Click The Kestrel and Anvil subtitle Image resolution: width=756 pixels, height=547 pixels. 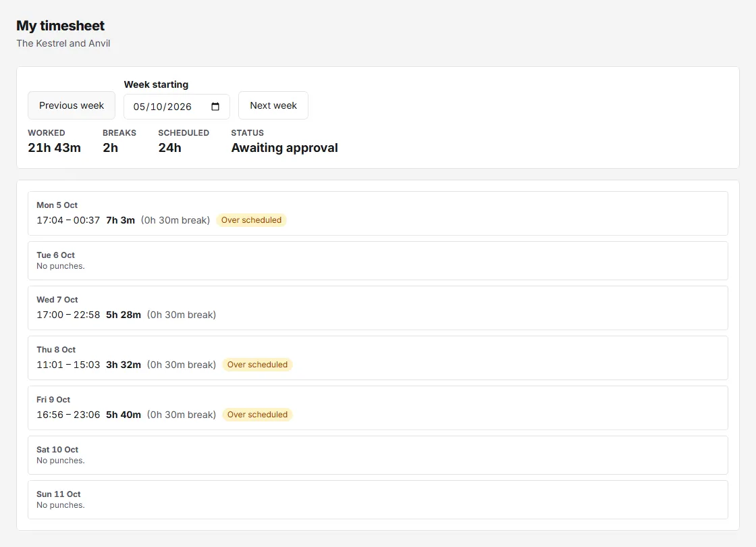click(x=63, y=43)
